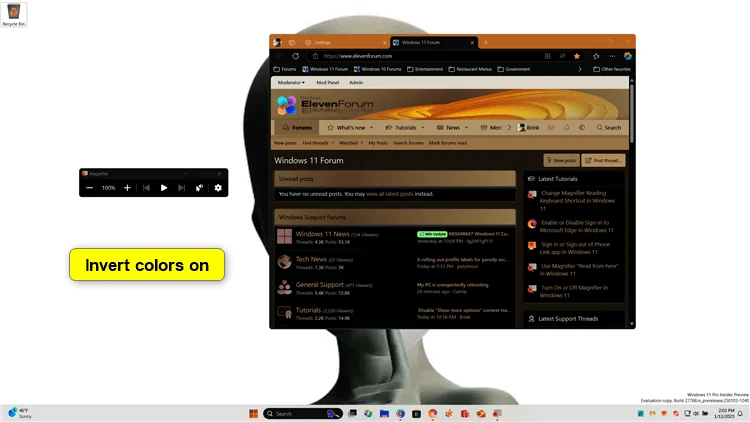
Task: Click split screen icon in address bar
Action: [548, 56]
